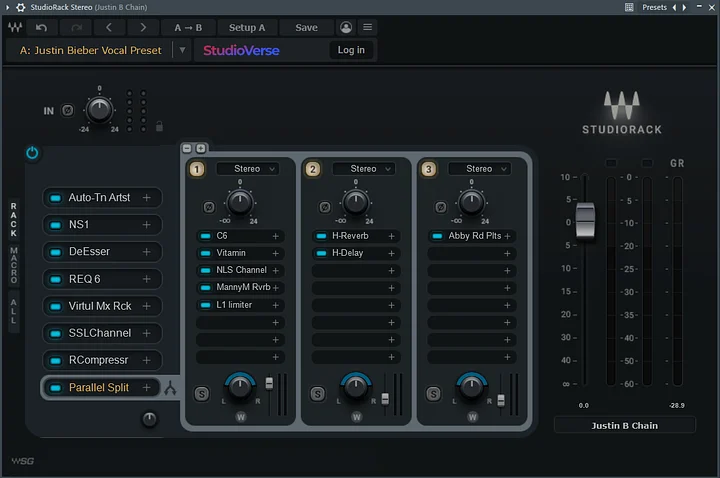The image size is (720, 478).
Task: Bypass the DeEsser plugin
Action: tap(56, 252)
